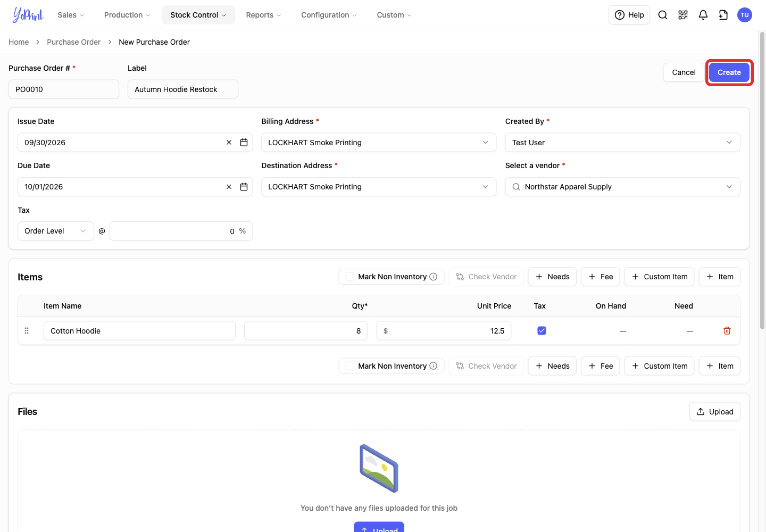Click the bottom Mark Non Inventory info icon
Screen dimensions: 766x532
tap(434, 366)
